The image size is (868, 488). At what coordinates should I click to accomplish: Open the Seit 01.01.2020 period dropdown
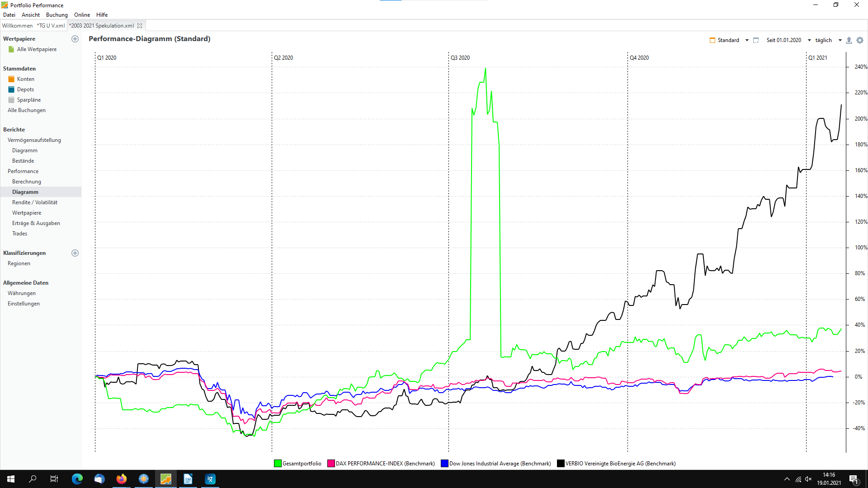point(809,40)
